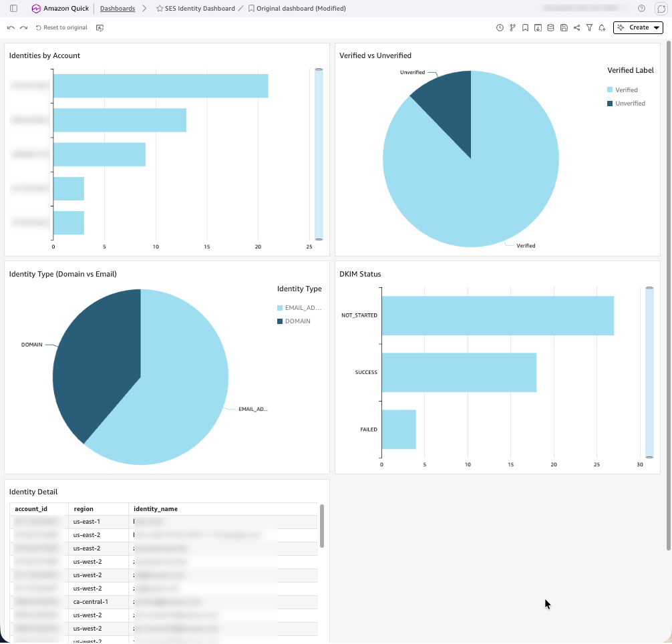Click the Verified vs Unverified title
Screen dimensions: 672x644
point(375,55)
